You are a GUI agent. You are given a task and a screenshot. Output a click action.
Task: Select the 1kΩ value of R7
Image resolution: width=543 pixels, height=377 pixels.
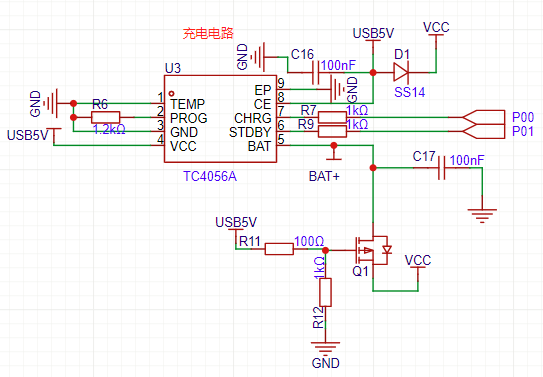[x=357, y=111]
